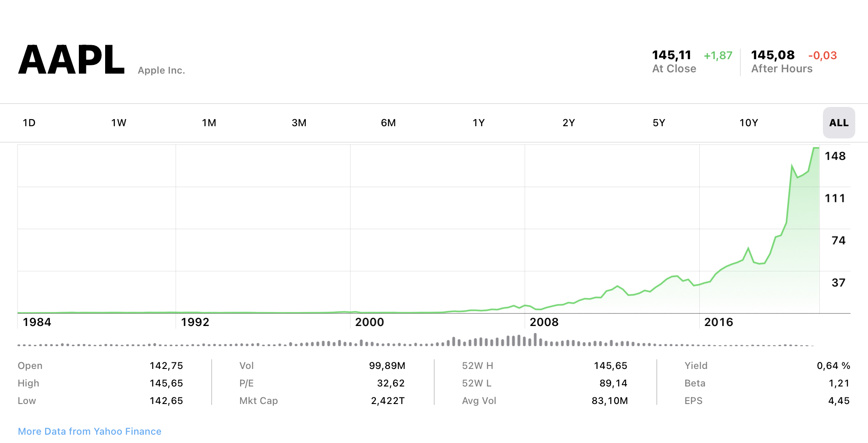Click the After Hours price 145,08
The width and height of the screenshot is (868, 443).
click(x=772, y=55)
